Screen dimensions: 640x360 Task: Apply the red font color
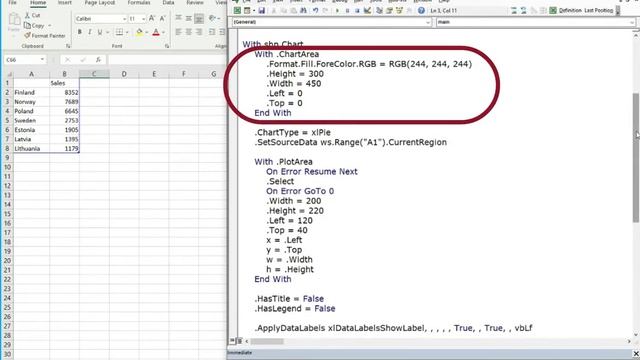tap(156, 32)
